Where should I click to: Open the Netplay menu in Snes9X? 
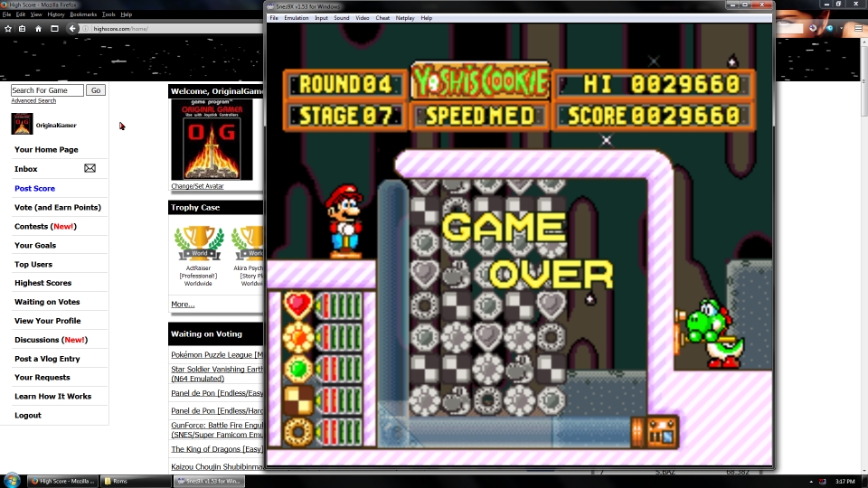coord(404,18)
